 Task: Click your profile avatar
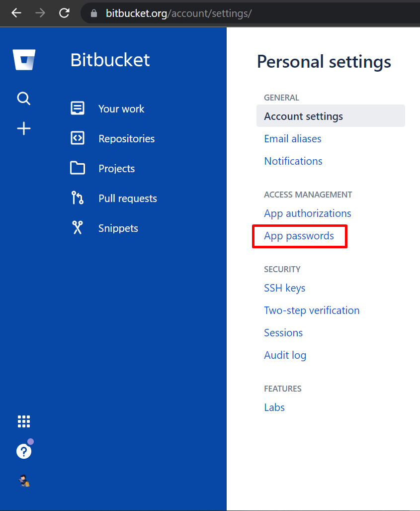pyautogui.click(x=23, y=481)
